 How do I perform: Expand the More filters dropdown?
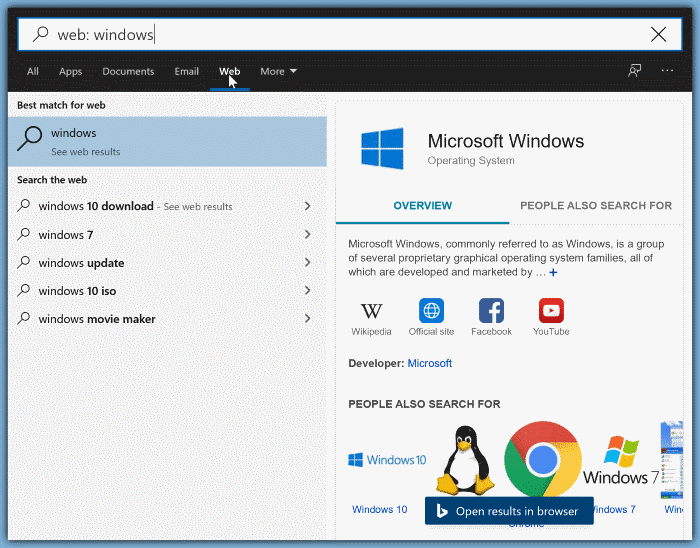[x=279, y=71]
